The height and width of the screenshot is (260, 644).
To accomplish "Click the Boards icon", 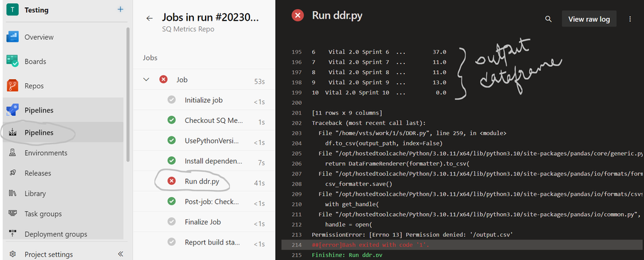I will [x=13, y=62].
